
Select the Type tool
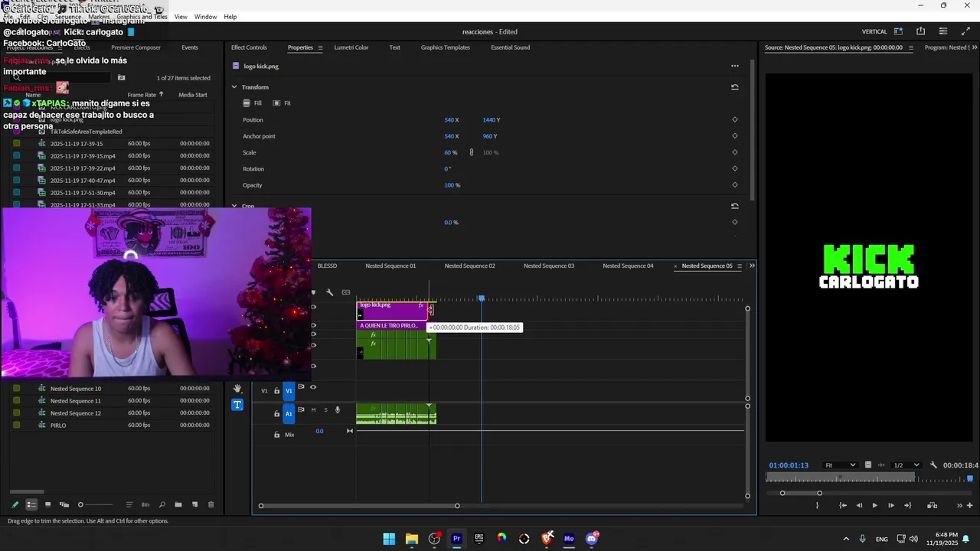point(237,405)
